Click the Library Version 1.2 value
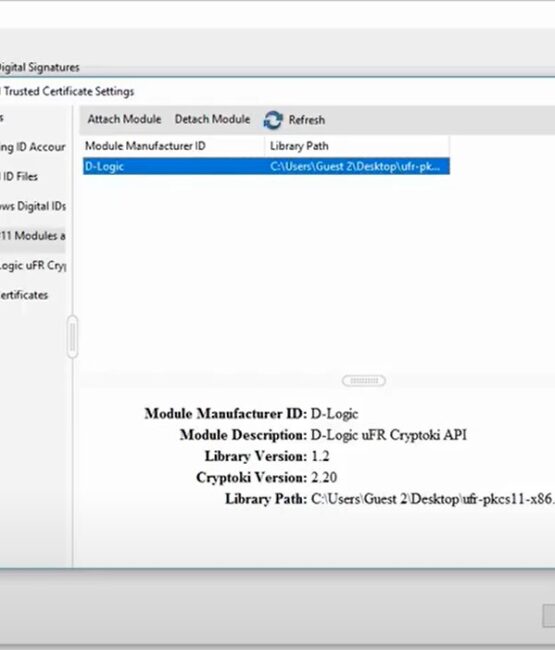Image resolution: width=555 pixels, height=650 pixels. pyautogui.click(x=320, y=456)
